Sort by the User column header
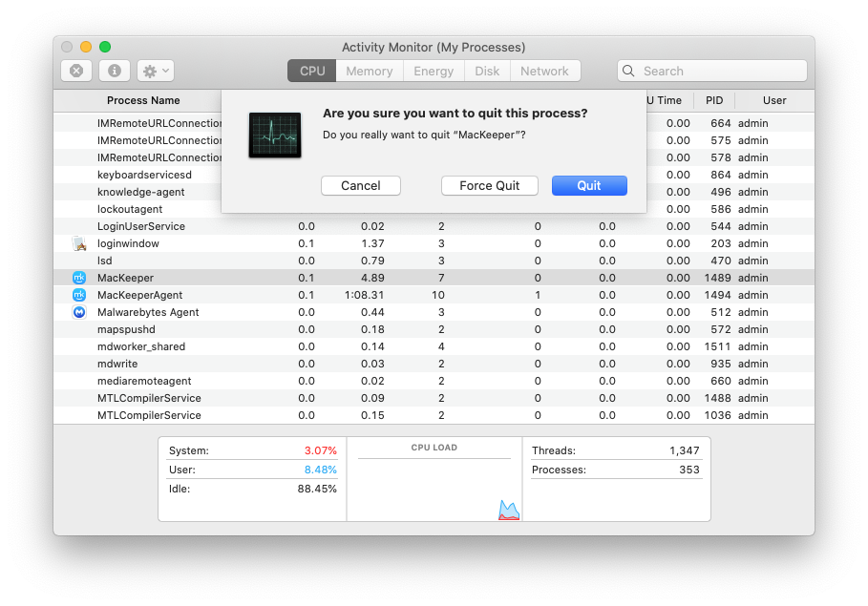The image size is (868, 606). pos(773,100)
